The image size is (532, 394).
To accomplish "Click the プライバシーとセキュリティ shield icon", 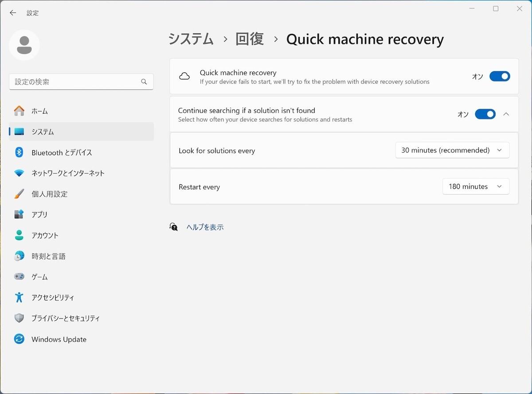I will coord(19,318).
